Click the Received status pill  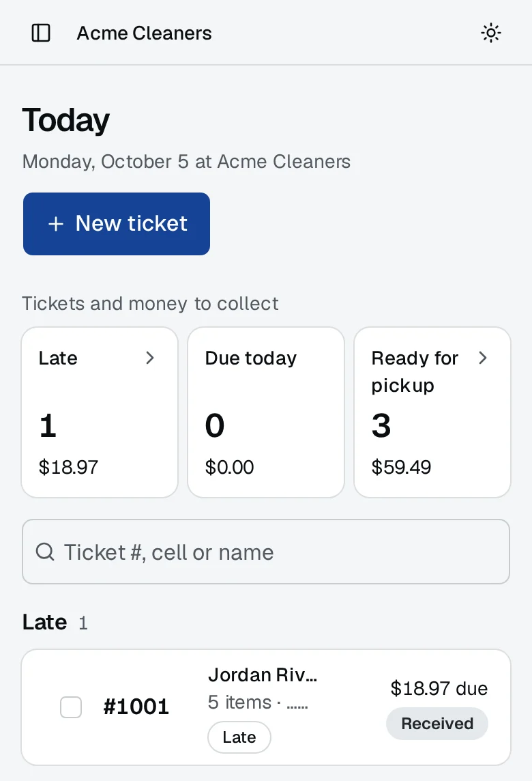click(x=437, y=723)
